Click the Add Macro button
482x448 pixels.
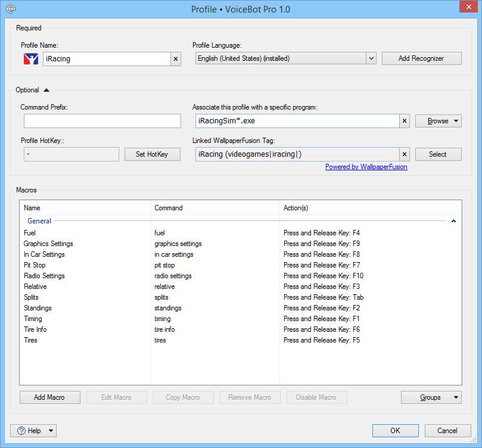click(49, 397)
